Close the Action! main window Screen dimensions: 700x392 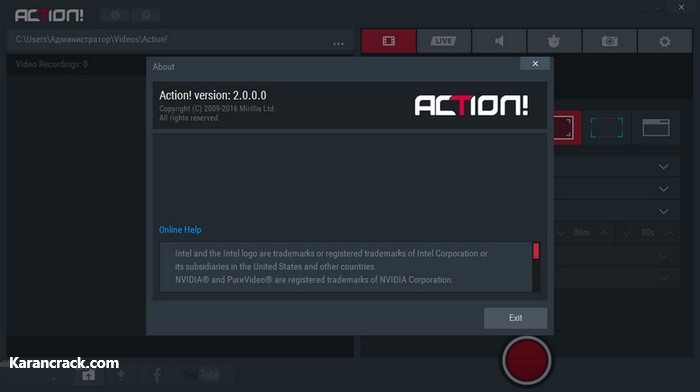(681, 7)
